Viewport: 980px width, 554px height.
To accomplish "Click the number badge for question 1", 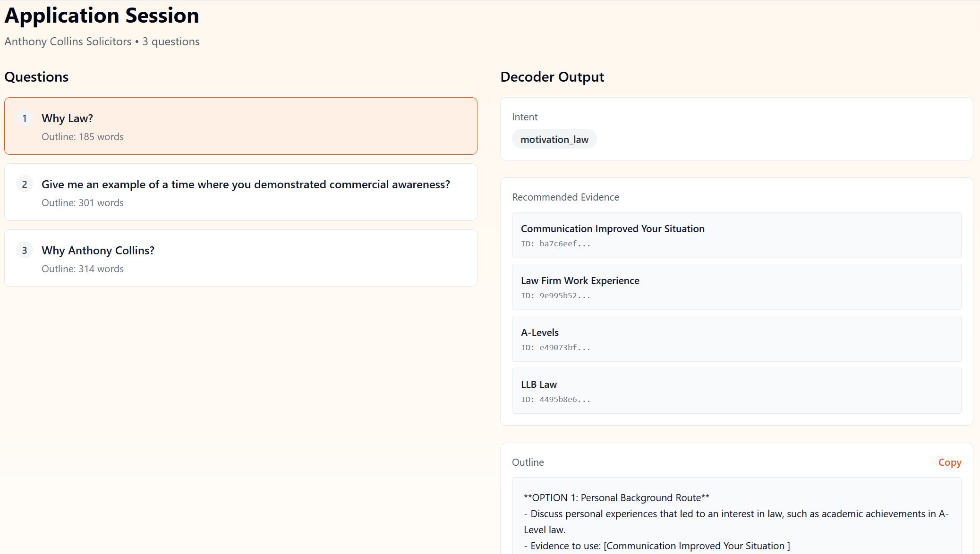I will click(24, 118).
